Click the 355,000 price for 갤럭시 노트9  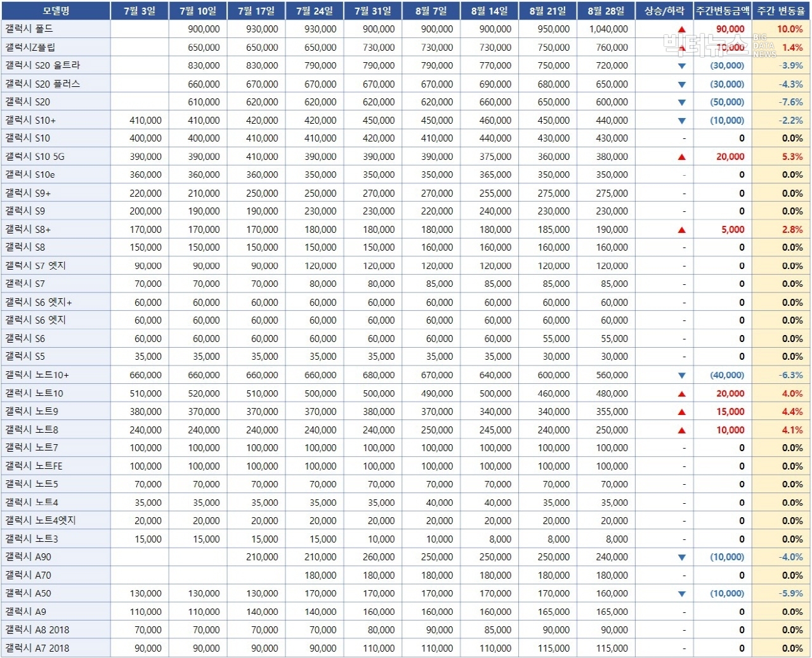(x=612, y=412)
